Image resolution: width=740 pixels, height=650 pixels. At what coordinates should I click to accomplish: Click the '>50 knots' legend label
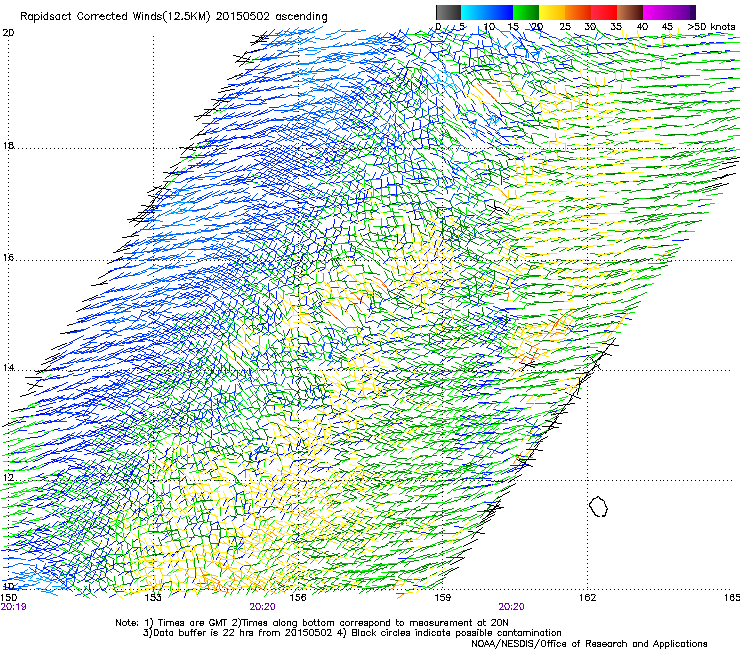tap(711, 27)
